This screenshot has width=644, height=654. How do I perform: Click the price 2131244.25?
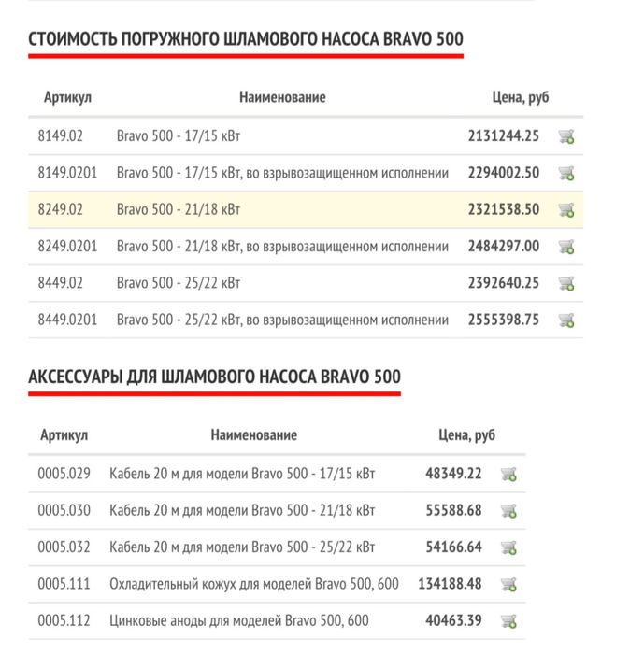click(x=504, y=136)
